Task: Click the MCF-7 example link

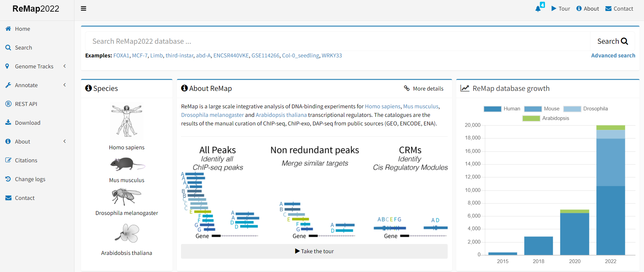Action: click(x=140, y=55)
